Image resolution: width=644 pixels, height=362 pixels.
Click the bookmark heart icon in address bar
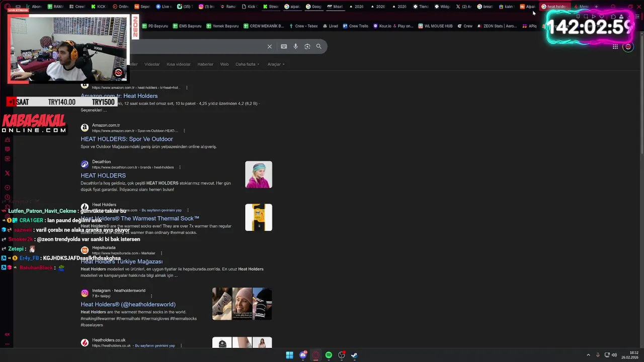(602, 17)
